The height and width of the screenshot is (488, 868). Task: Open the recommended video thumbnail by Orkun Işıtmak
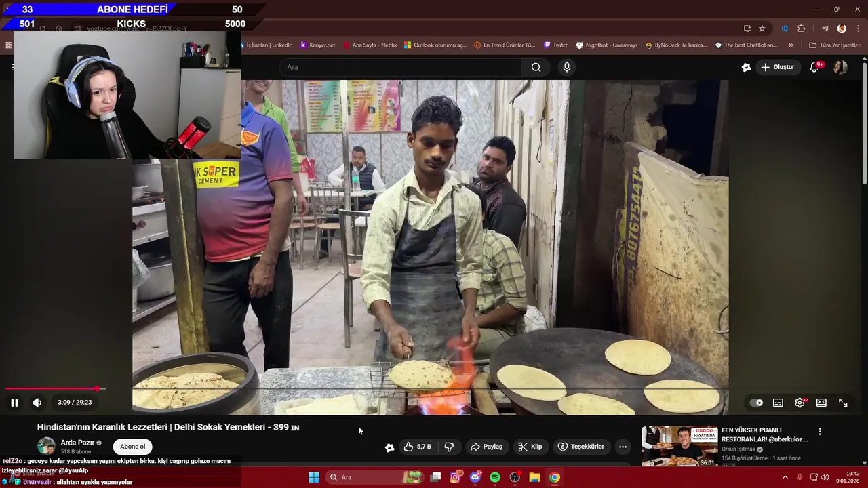(x=679, y=446)
